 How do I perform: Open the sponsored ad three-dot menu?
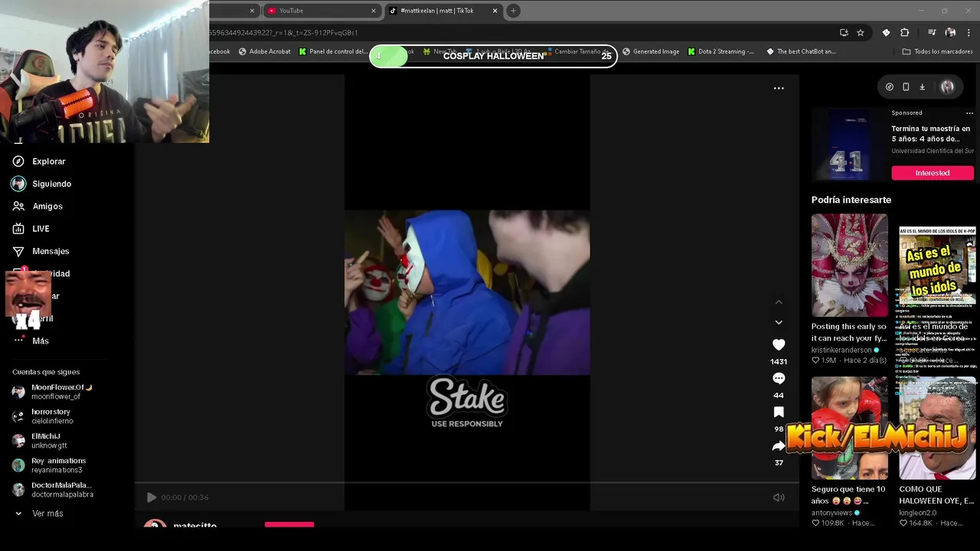[x=969, y=113]
